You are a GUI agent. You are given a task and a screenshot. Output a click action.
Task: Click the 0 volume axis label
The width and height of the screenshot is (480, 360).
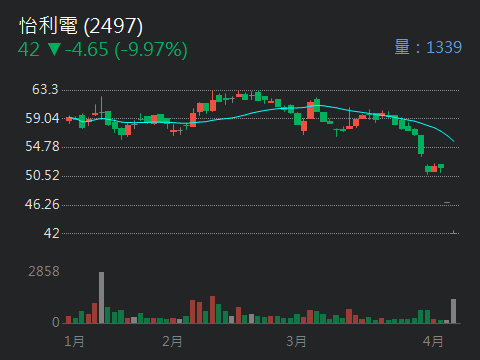click(56, 322)
